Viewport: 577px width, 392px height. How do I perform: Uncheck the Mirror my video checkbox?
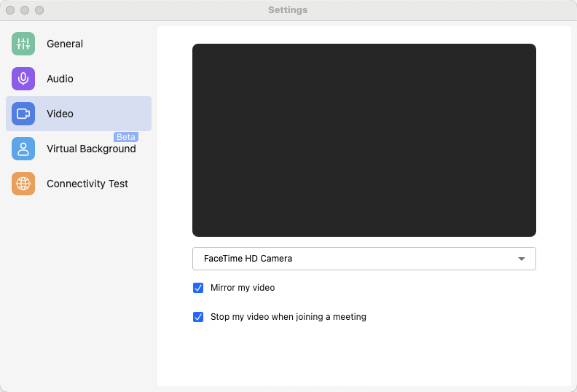(198, 288)
